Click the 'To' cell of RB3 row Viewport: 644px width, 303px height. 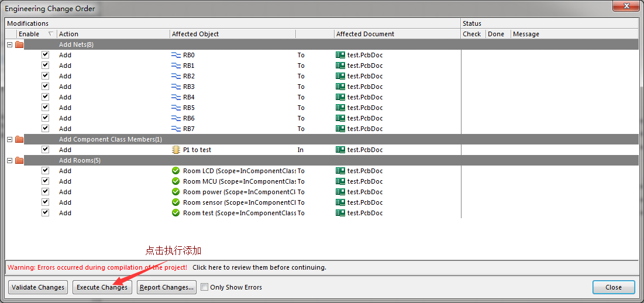[x=301, y=87]
